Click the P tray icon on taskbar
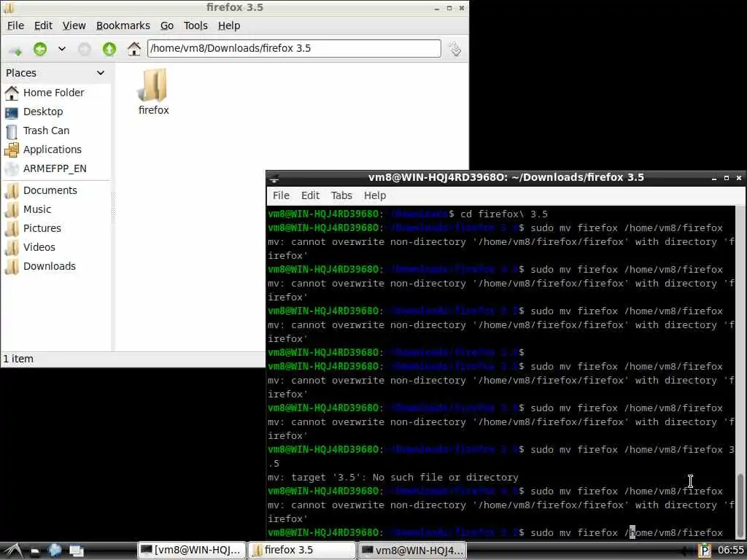This screenshot has width=747, height=560. [x=704, y=551]
